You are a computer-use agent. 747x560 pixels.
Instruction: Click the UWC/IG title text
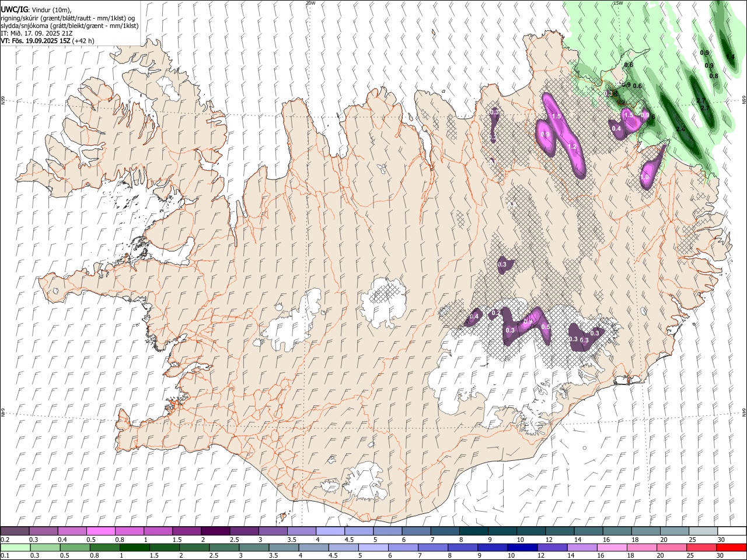(x=14, y=10)
